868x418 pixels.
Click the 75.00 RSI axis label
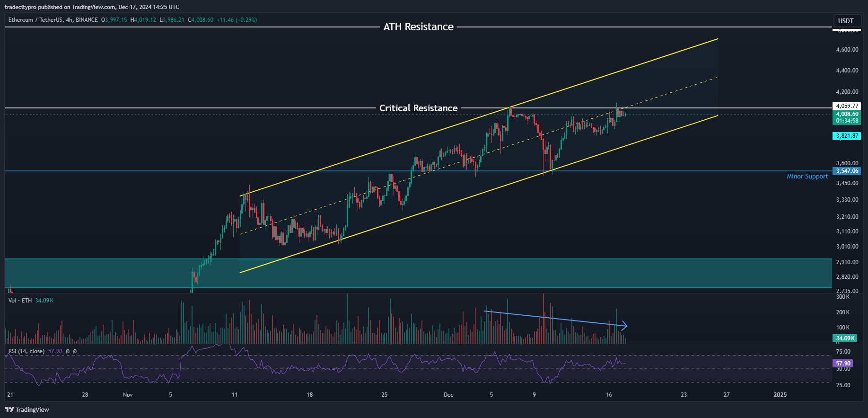tap(843, 352)
